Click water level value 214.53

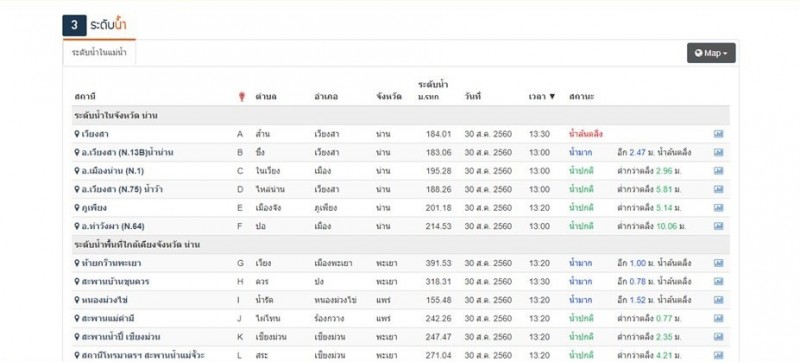click(x=438, y=226)
